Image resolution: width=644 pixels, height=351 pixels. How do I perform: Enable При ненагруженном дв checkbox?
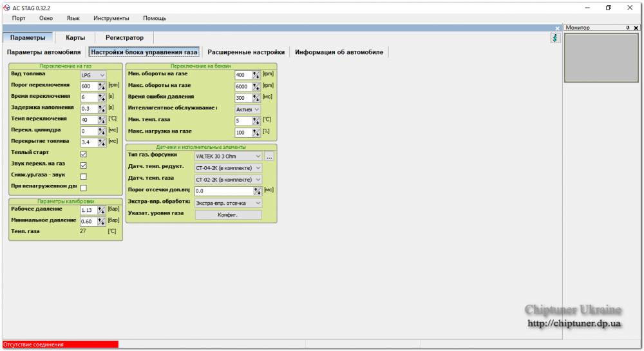pos(83,187)
